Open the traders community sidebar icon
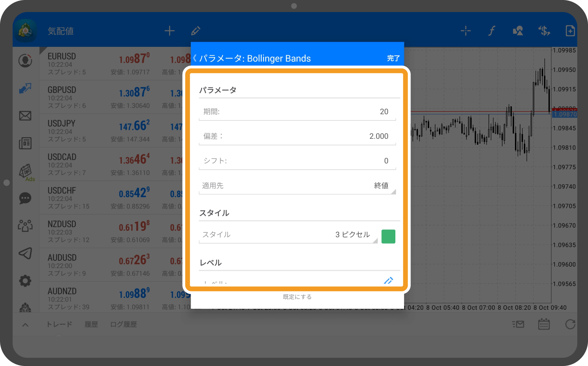This screenshot has height=366, width=588. (x=25, y=226)
